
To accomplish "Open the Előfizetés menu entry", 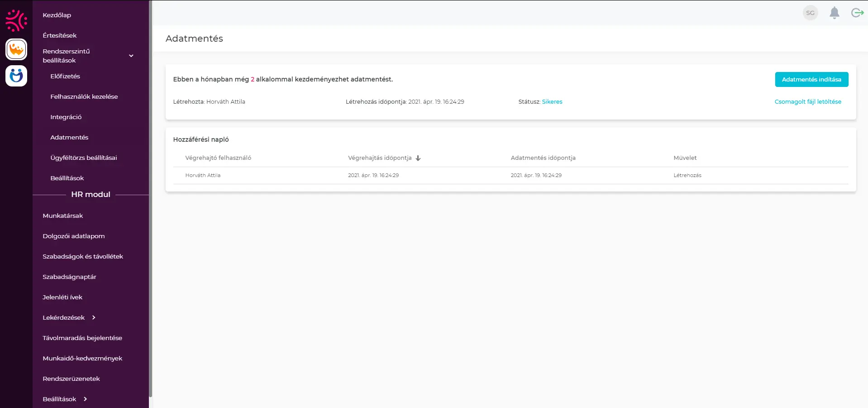I will 65,76.
